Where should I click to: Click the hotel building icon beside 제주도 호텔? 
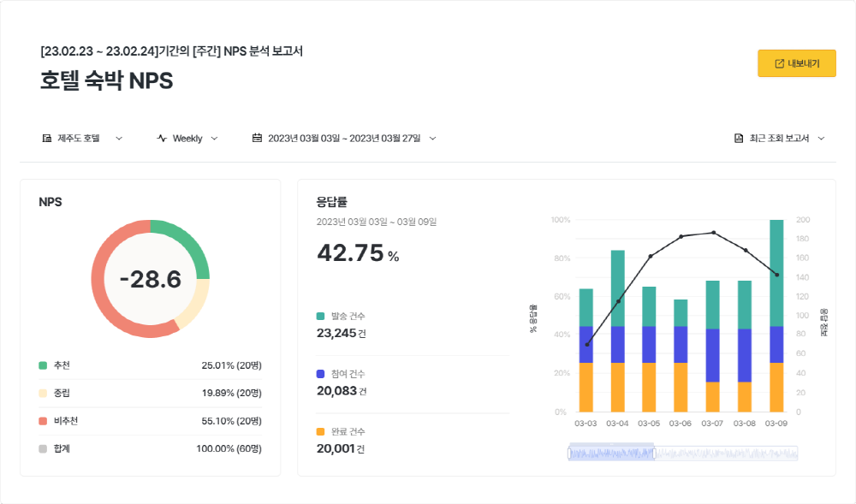[46, 138]
